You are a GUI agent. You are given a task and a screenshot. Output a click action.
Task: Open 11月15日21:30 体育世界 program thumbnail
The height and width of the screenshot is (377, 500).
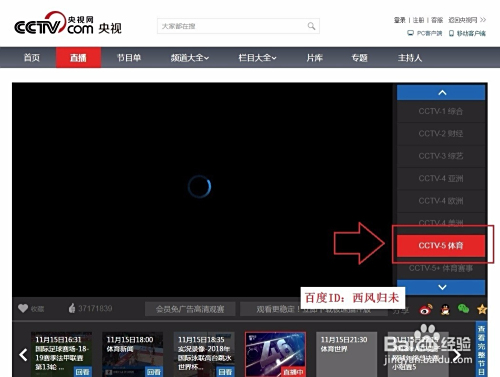pyautogui.click(x=346, y=354)
